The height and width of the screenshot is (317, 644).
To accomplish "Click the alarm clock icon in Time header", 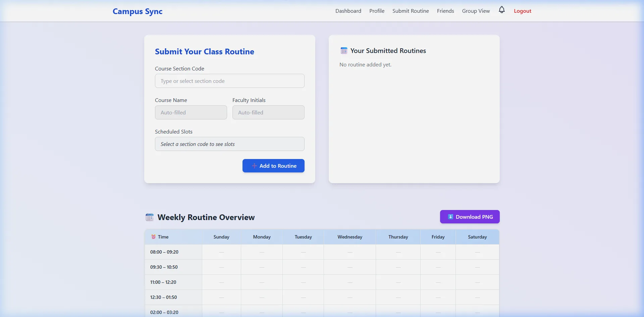I will point(153,237).
